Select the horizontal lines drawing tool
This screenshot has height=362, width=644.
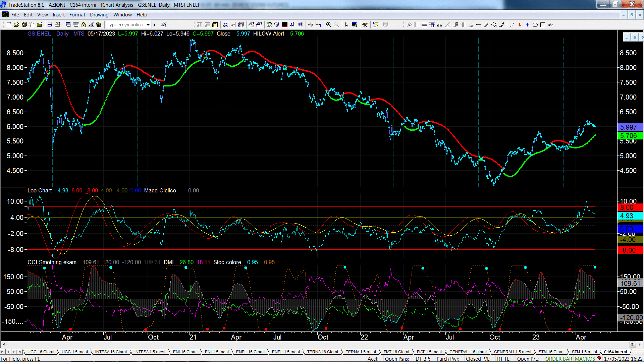[424, 24]
